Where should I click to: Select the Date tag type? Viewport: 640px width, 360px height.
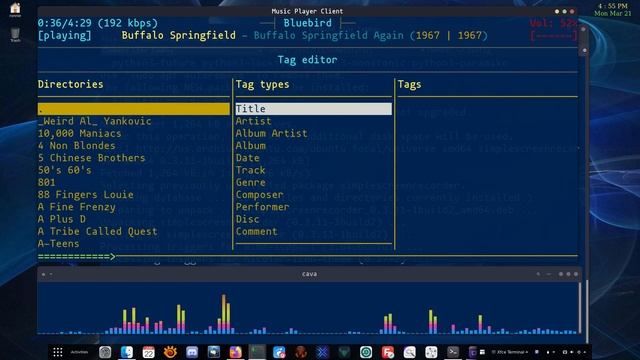[x=247, y=158]
